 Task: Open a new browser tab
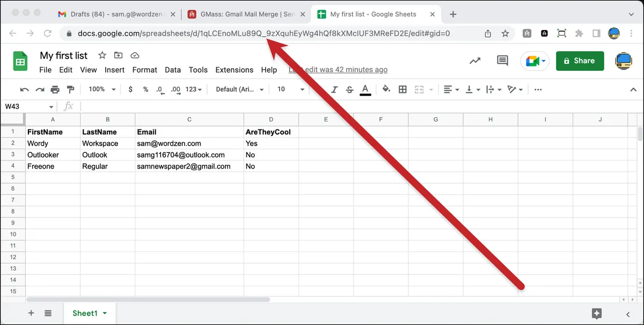(453, 15)
